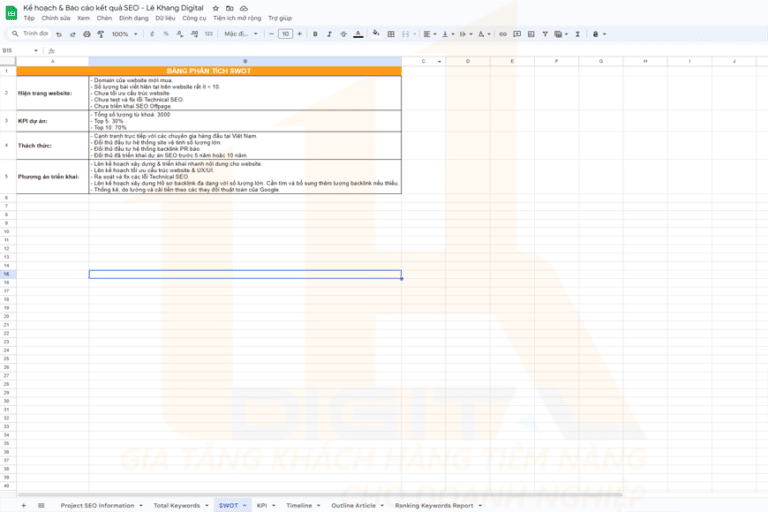Open the fill color picker
This screenshot has width=768, height=512.
376,34
